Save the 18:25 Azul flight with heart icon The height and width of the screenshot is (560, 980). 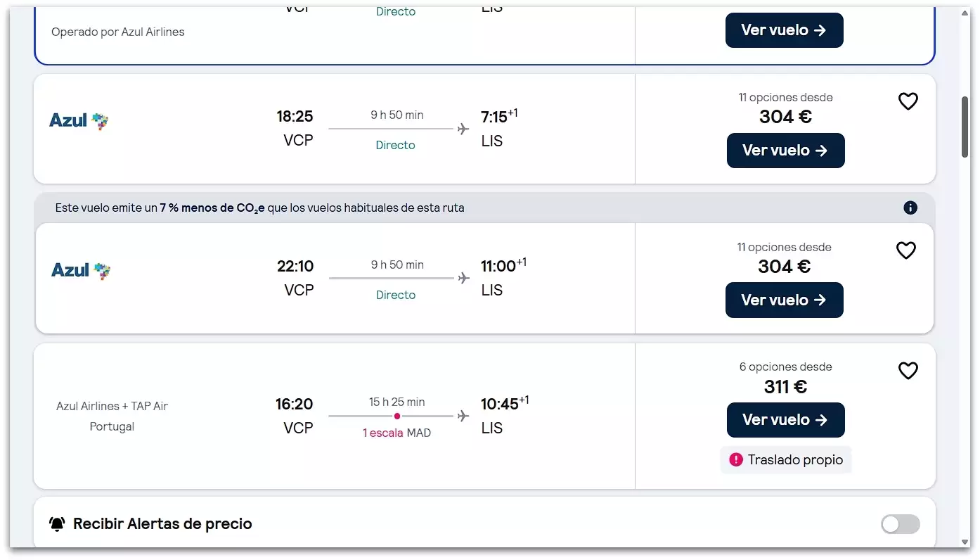(908, 101)
